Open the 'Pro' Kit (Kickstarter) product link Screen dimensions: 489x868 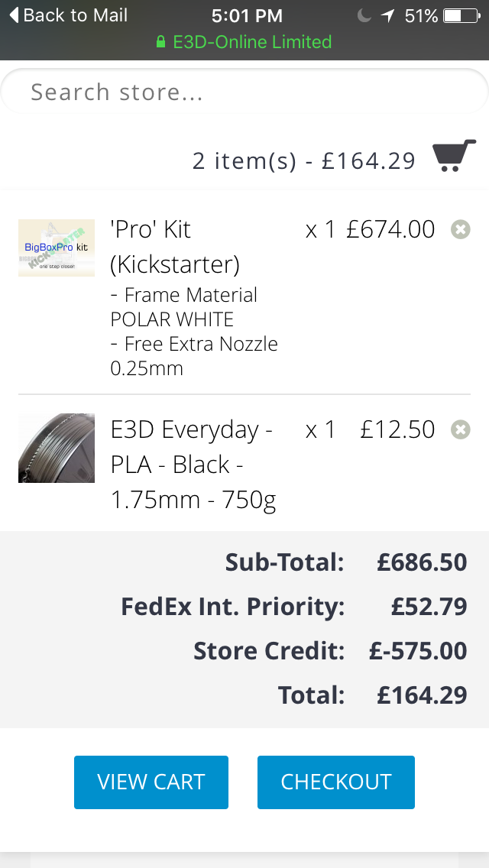pyautogui.click(x=175, y=246)
